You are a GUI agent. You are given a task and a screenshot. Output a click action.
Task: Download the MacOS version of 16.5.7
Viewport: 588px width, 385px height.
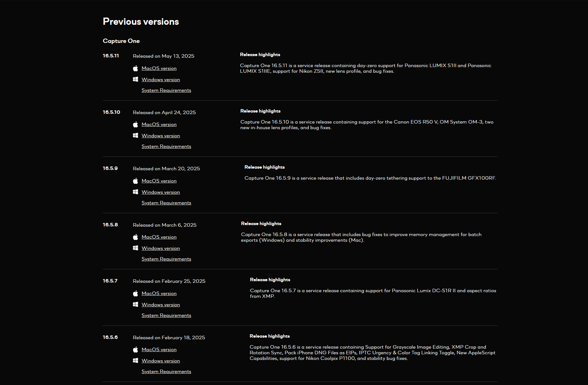(x=159, y=293)
